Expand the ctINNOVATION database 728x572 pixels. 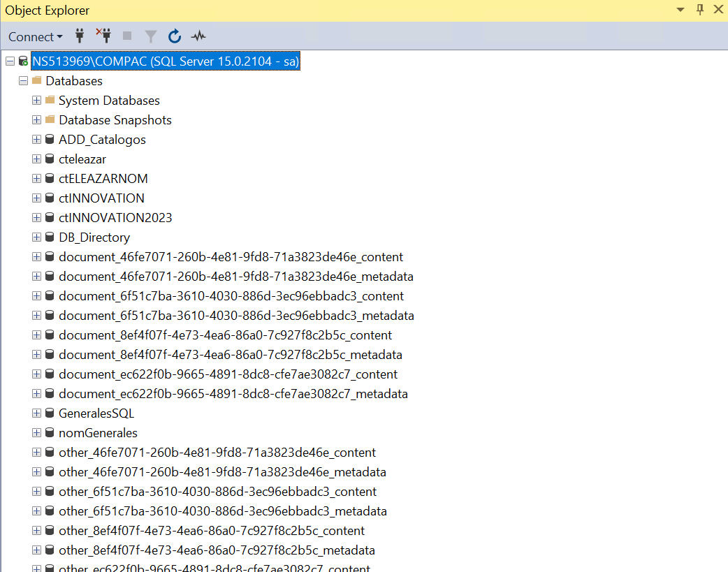pos(36,198)
